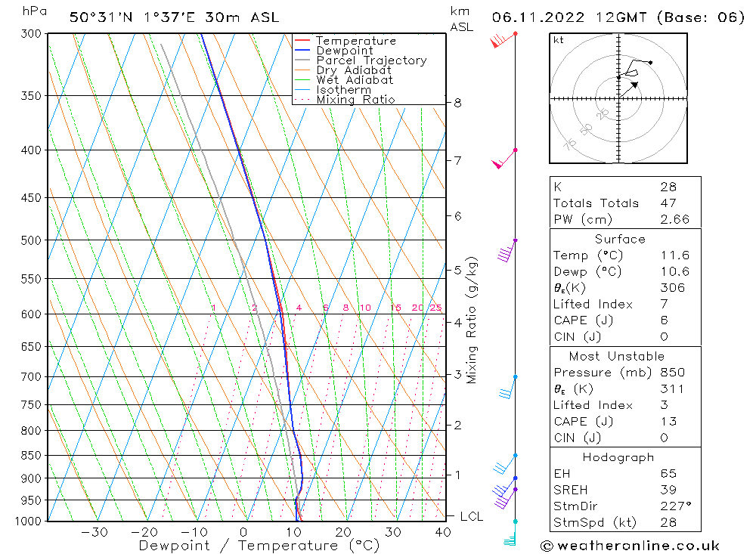Click the Hodograph section header in the table

click(x=618, y=457)
